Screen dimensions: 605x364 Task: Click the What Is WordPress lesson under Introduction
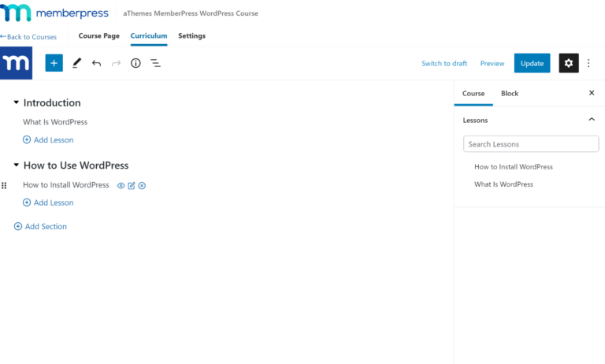click(55, 122)
